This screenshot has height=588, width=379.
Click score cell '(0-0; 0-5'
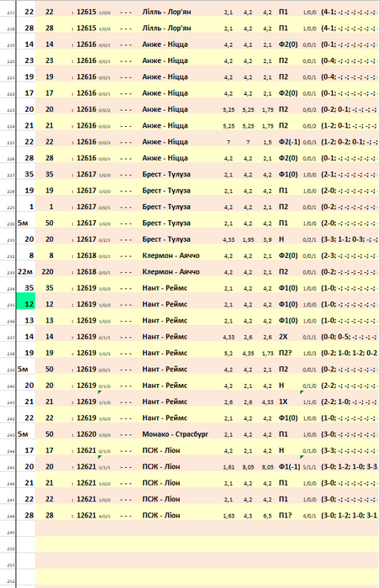click(x=350, y=337)
